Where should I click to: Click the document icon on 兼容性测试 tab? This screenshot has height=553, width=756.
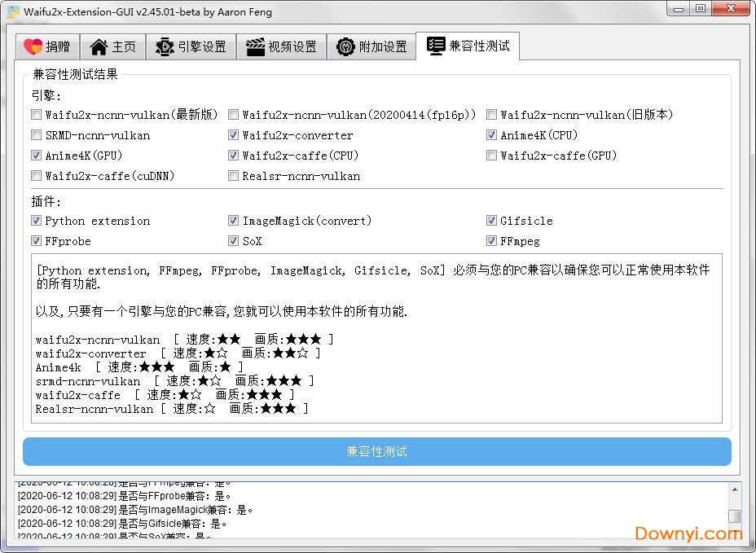435,46
